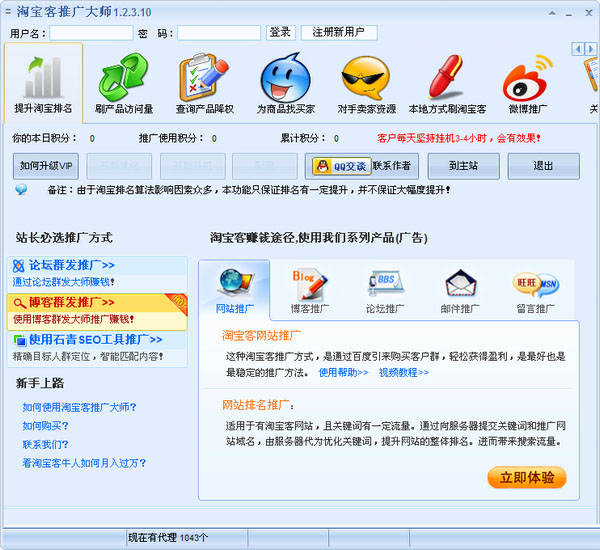This screenshot has height=550, width=600.
Task: Click the QQ交谈 penguin button
Action: 342,166
